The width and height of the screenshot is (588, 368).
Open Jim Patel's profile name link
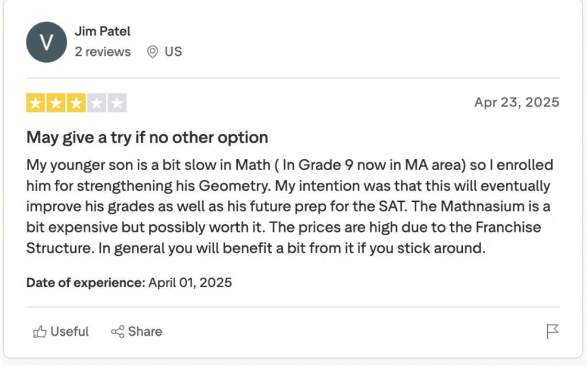coord(103,31)
